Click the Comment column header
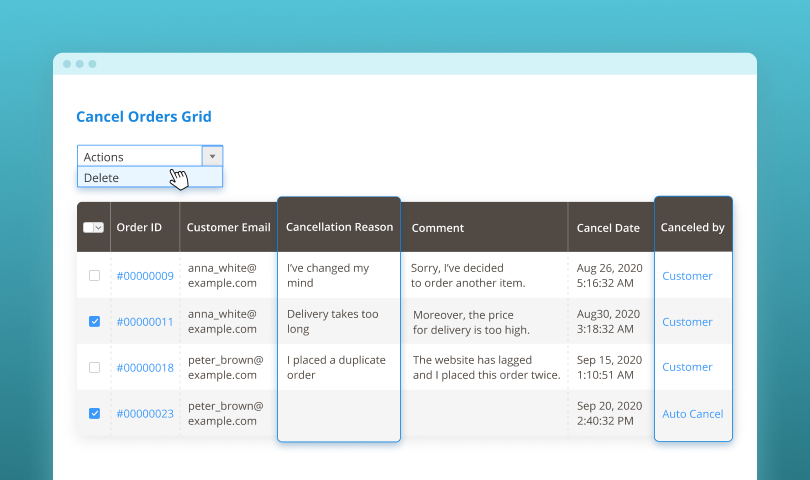This screenshot has height=480, width=810. 438,228
